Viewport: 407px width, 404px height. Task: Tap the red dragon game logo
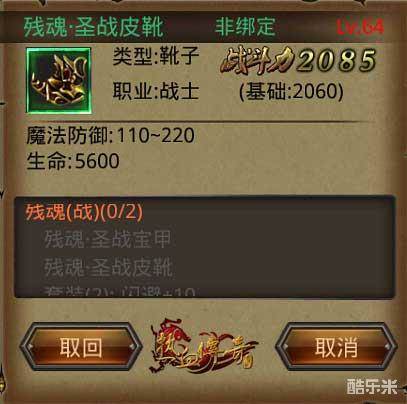click(204, 346)
